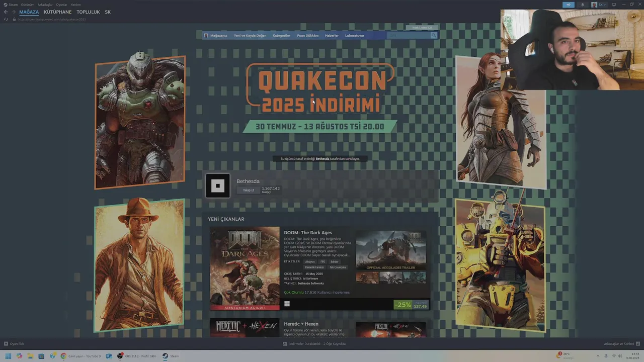
Task: Open the Arkadaşlar menu
Action: tap(45, 5)
